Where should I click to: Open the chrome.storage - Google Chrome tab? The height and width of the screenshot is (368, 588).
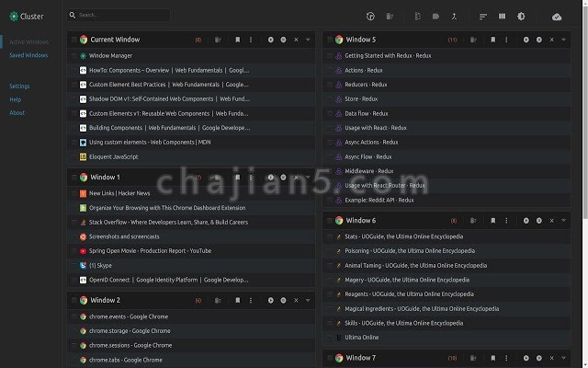tap(130, 331)
